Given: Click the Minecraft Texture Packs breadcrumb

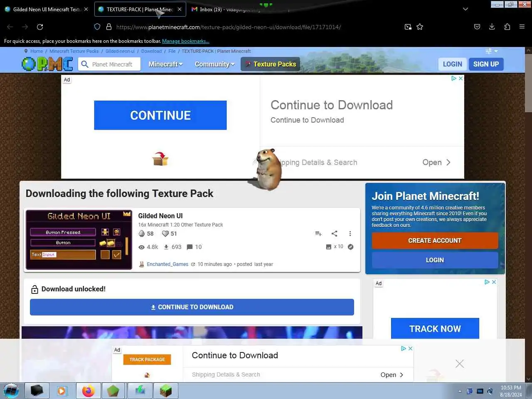Looking at the screenshot, I should (74, 51).
